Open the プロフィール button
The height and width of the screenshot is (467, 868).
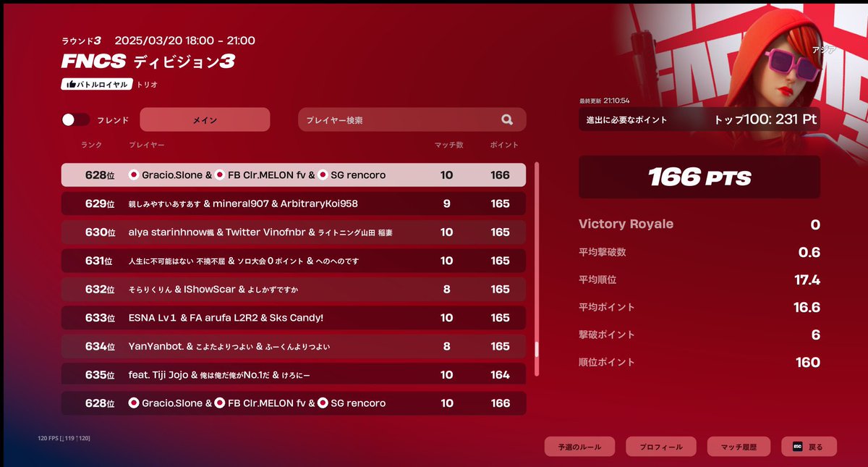pyautogui.click(x=660, y=447)
